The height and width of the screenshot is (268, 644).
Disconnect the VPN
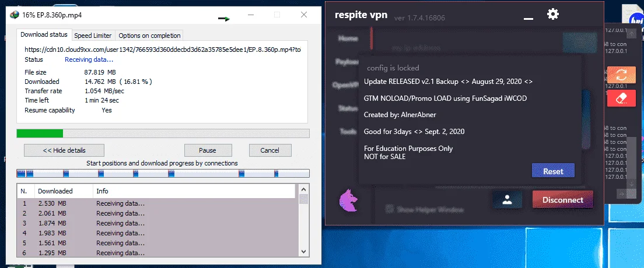pos(563,200)
